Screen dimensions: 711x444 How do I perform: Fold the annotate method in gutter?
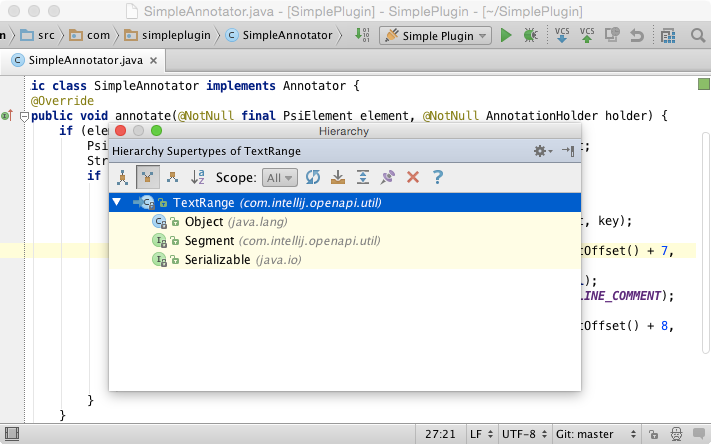[24, 117]
